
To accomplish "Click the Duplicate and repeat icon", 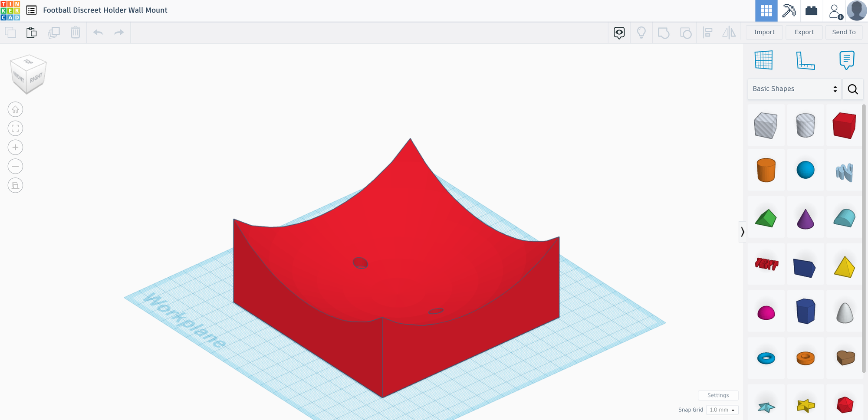I will [54, 33].
